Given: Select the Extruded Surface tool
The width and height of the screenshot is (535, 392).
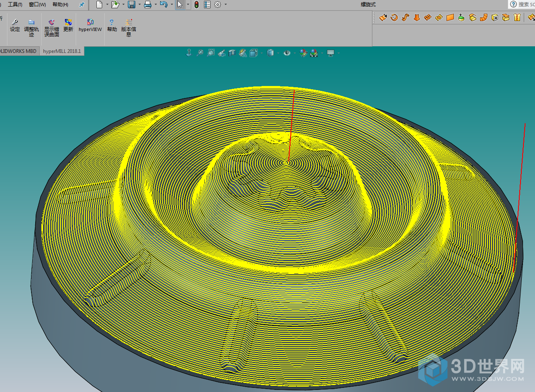Looking at the screenshot, I should click(383, 17).
